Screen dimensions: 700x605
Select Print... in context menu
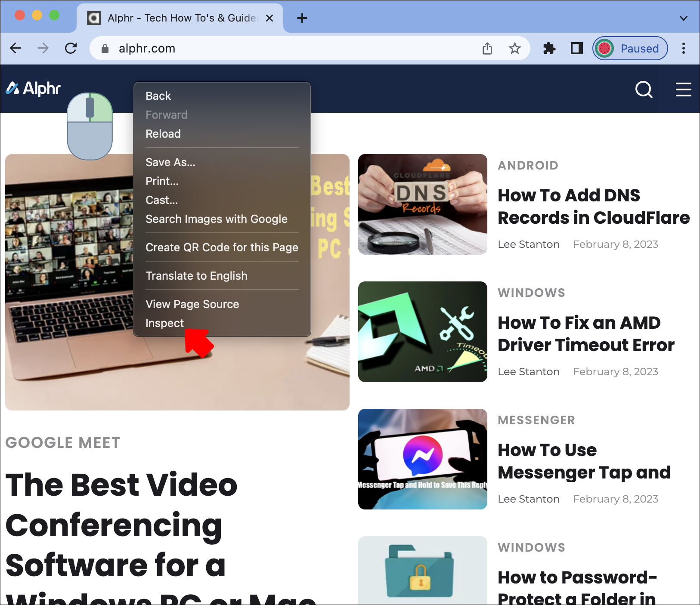point(222,181)
